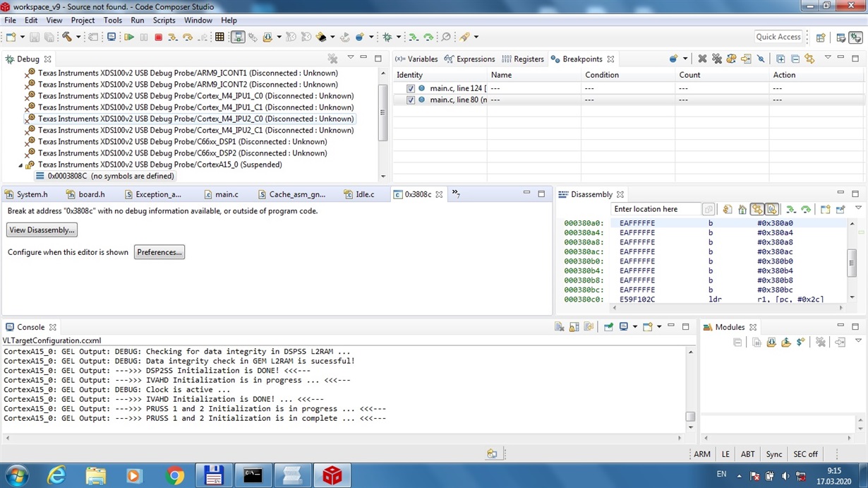The image size is (868, 488).
Task: Click Remove All Breakpoints in Breakpoints panel
Action: (718, 59)
